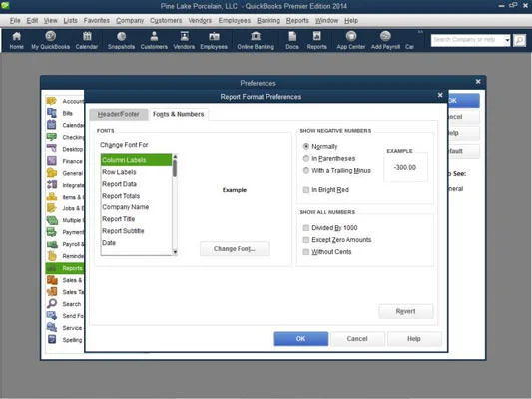This screenshot has width=532, height=399.
Task: Select Company Name in font list
Action: pos(137,207)
